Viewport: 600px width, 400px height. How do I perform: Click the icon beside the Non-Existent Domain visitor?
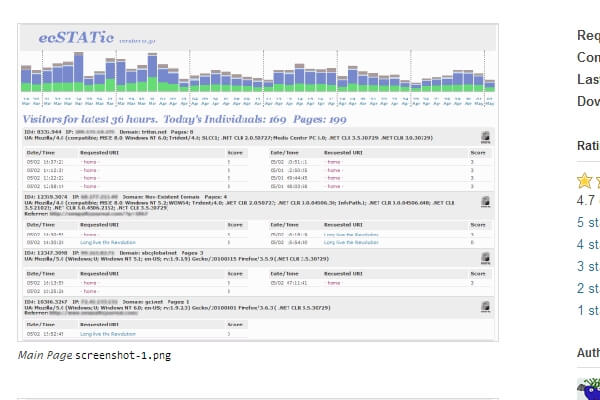pos(486,201)
